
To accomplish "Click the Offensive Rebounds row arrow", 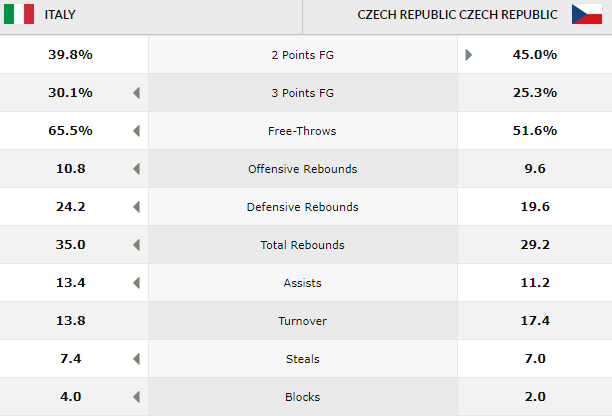I will tap(136, 169).
